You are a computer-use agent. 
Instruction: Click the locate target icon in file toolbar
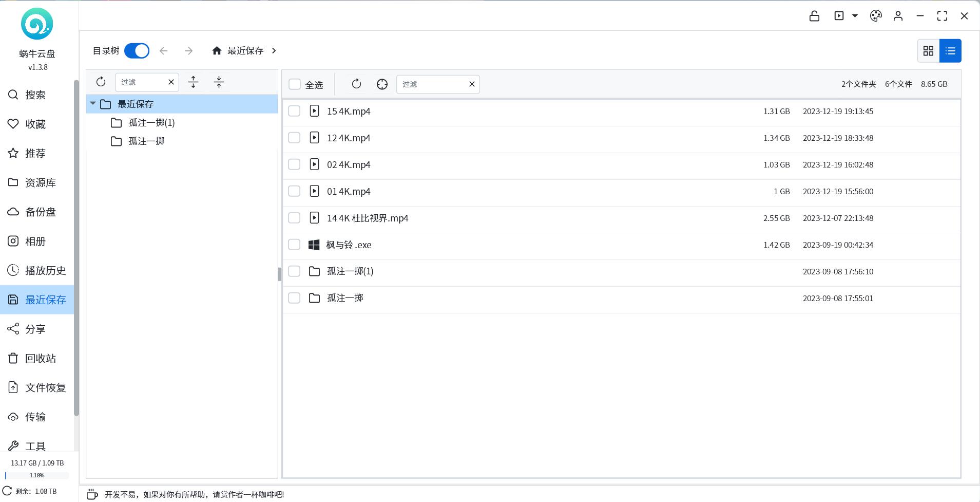pos(382,84)
